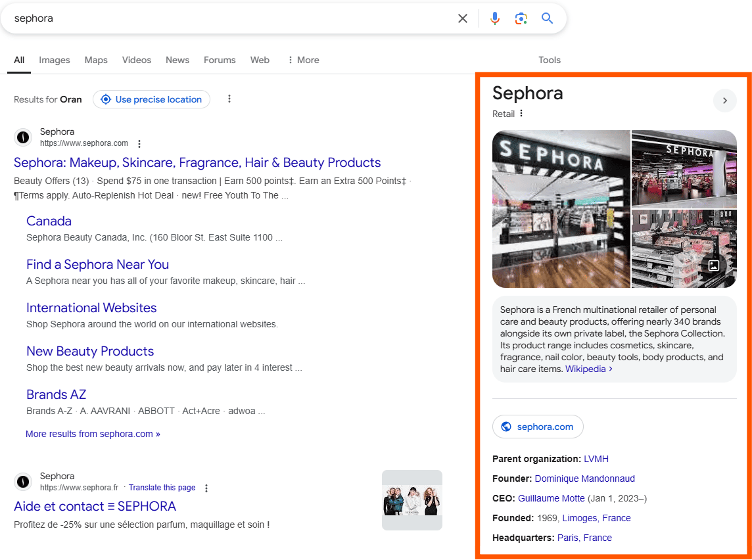Click the image gallery icon on store photo
752x560 pixels.
pyautogui.click(x=714, y=265)
